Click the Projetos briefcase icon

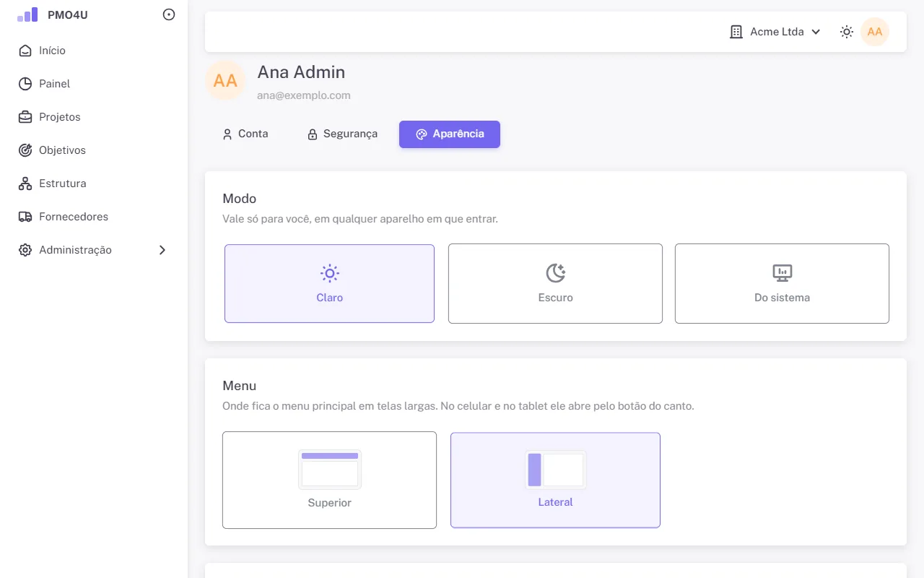pyautogui.click(x=25, y=117)
